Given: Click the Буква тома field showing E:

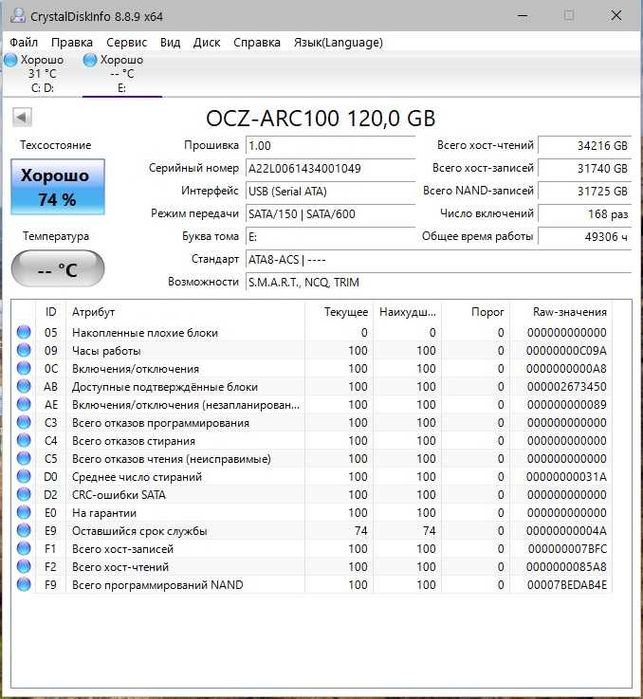Looking at the screenshot, I should (330, 237).
